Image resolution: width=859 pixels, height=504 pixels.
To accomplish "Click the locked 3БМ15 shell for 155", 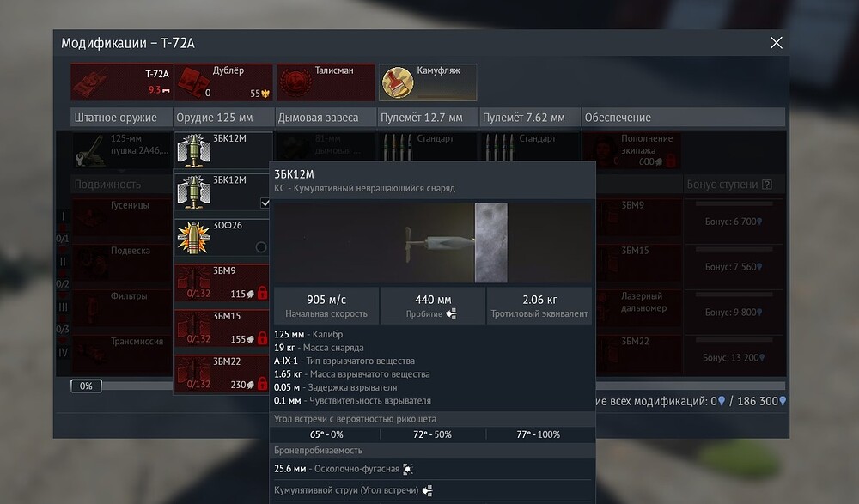I will point(222,329).
